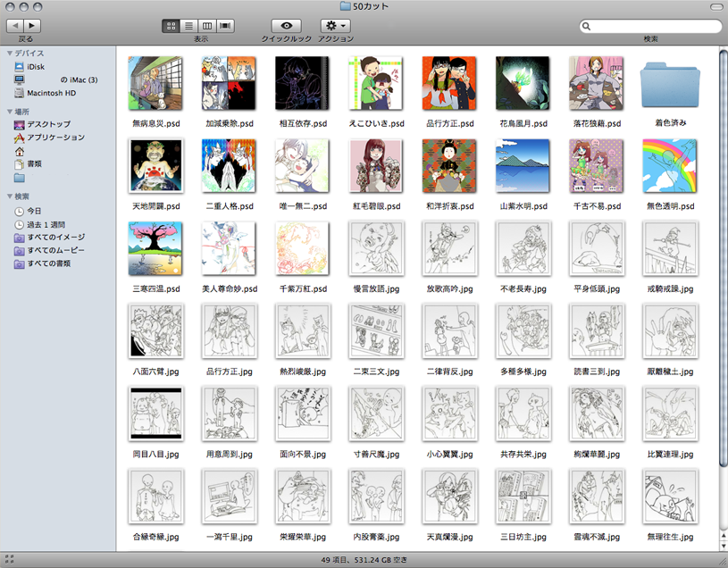Select iDisk in the sidebar
The width and height of the screenshot is (728, 568).
pyautogui.click(x=29, y=67)
